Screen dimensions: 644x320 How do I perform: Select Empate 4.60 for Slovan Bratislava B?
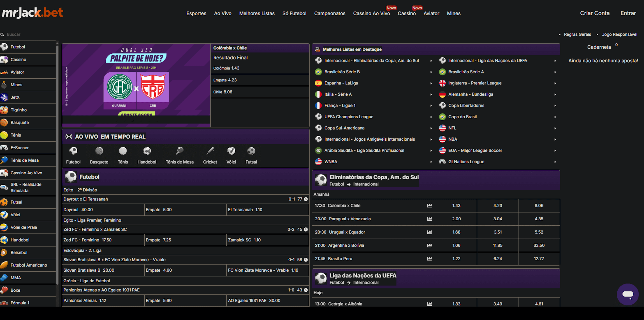coord(185,270)
